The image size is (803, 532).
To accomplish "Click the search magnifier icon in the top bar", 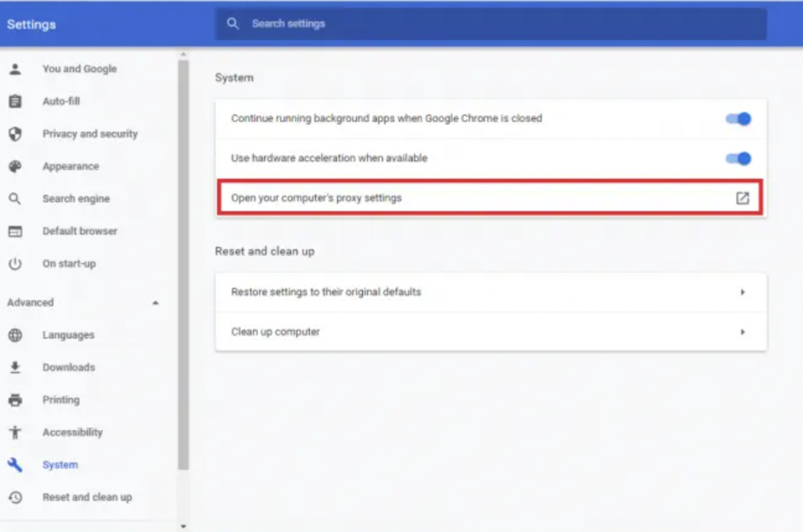I will coord(233,24).
